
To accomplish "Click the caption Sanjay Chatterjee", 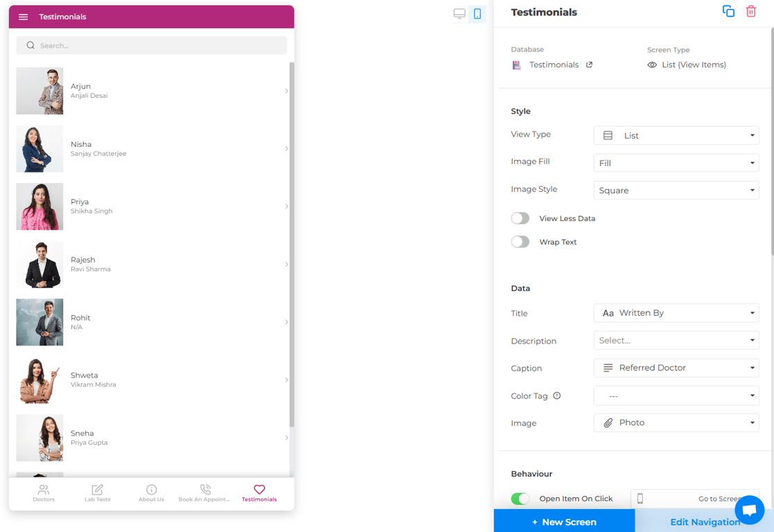I will 98,154.
